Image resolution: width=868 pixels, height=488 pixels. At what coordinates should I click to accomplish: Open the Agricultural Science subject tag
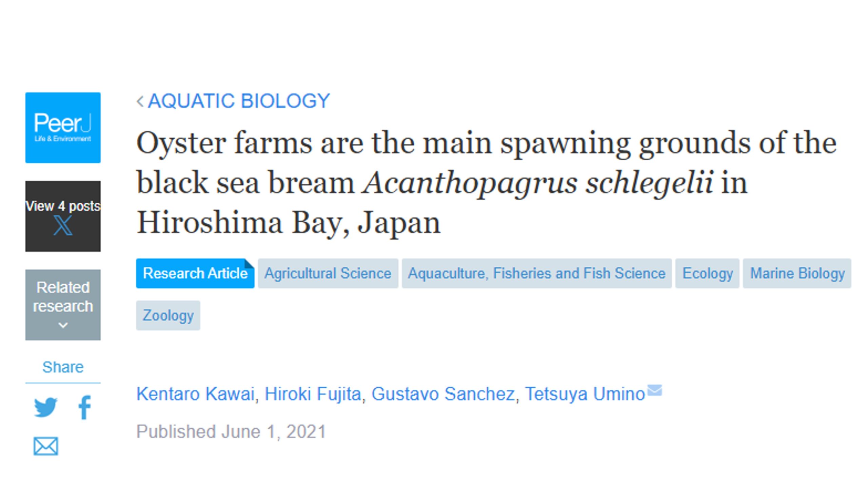[328, 273]
